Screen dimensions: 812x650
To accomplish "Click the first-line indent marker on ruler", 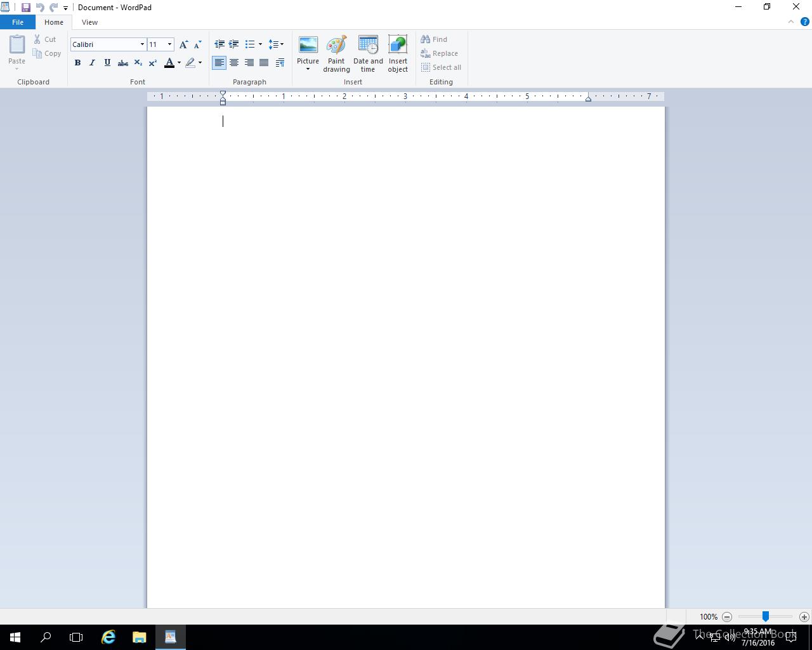I will pos(223,93).
